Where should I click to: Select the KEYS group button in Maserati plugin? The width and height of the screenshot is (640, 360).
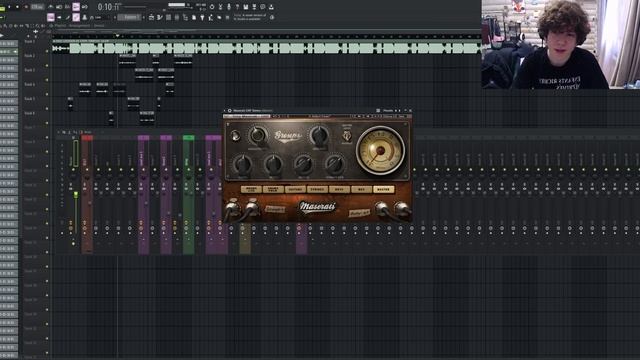coord(339,189)
